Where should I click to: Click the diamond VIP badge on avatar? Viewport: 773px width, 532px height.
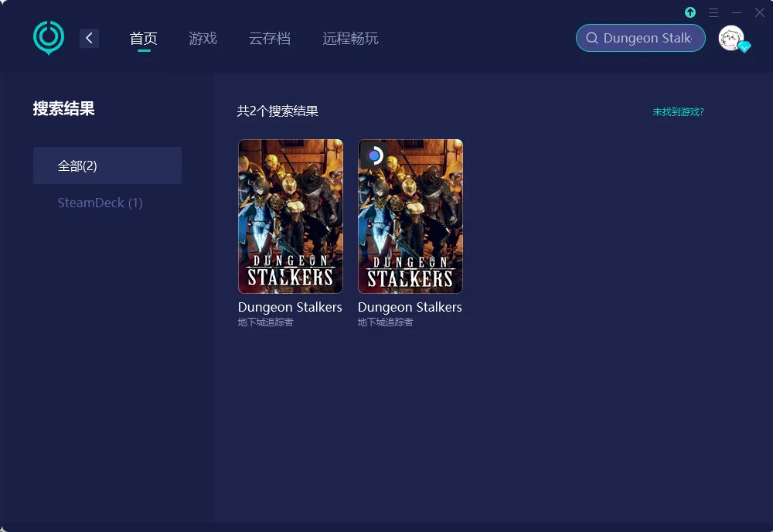(744, 47)
